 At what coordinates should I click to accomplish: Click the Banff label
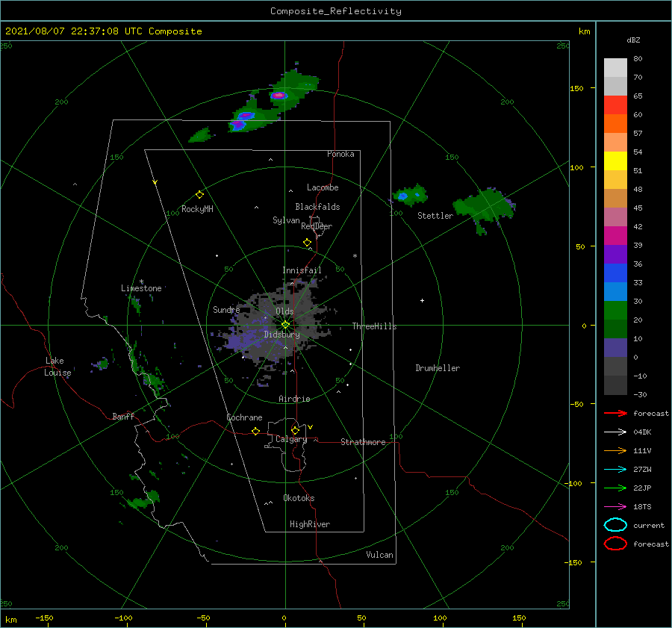coord(123,416)
